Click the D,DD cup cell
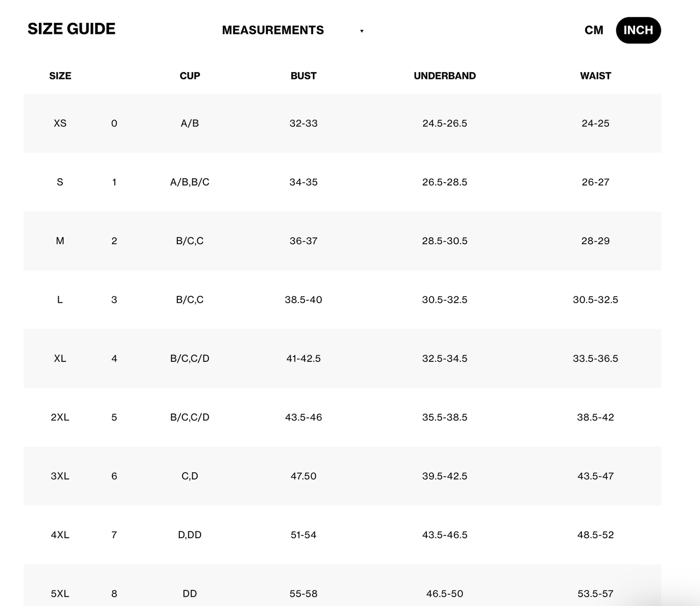Screen dimensions: 700x606 pos(189,535)
